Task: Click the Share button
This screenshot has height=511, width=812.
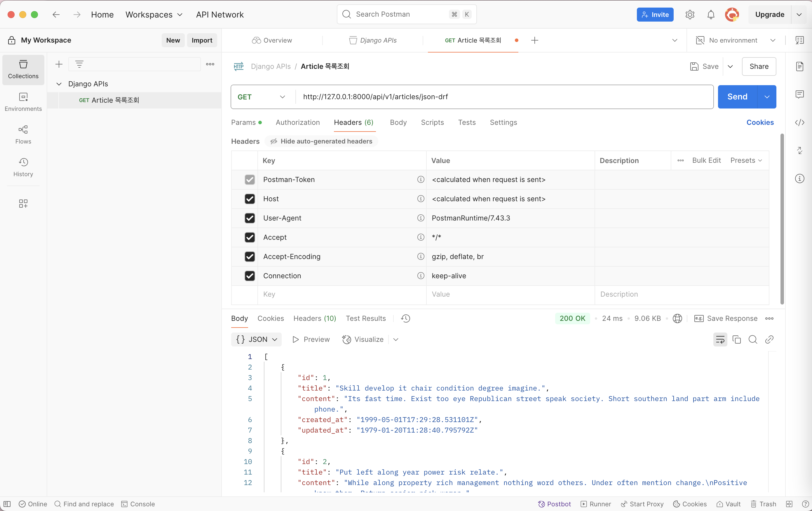Action: [759, 66]
